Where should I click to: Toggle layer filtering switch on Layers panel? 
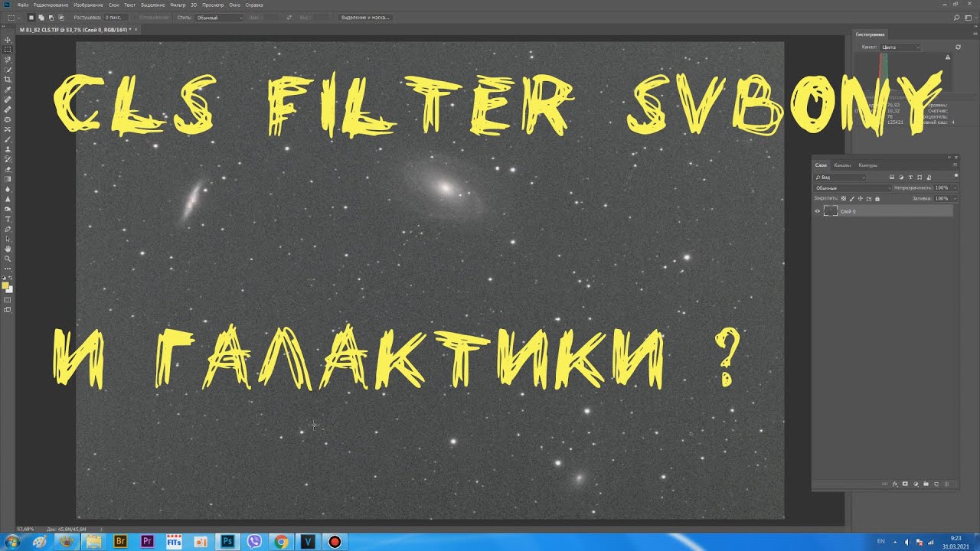coord(956,175)
